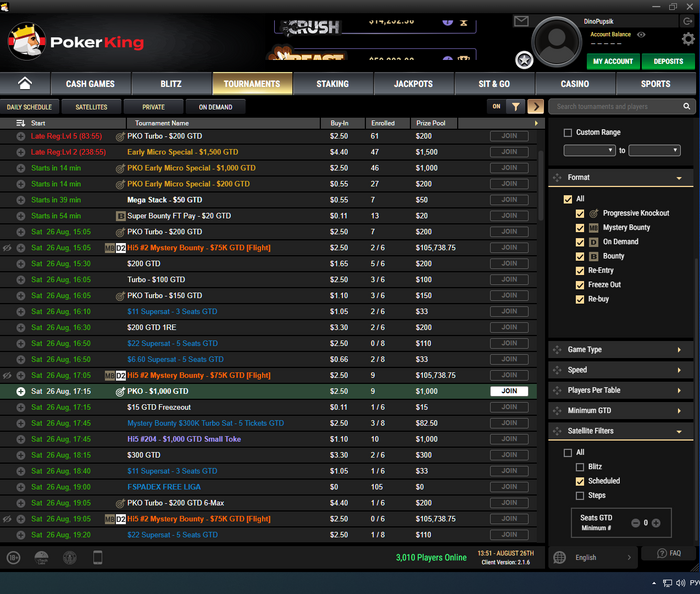Click hidden-eye icon on 15:05 Hi5 Mystery Bounty row
The width and height of the screenshot is (700, 594).
coord(7,248)
